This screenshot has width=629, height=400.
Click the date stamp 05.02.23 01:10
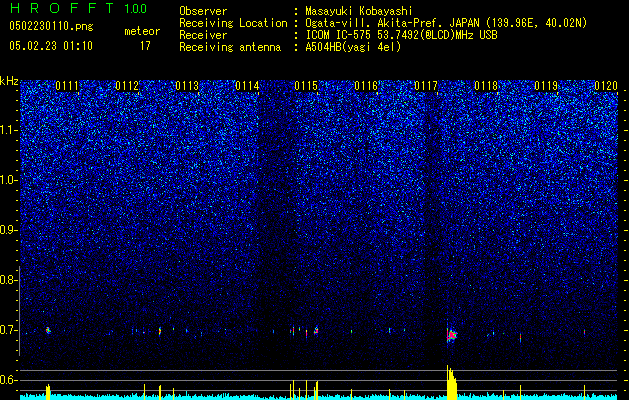[x=51, y=46]
